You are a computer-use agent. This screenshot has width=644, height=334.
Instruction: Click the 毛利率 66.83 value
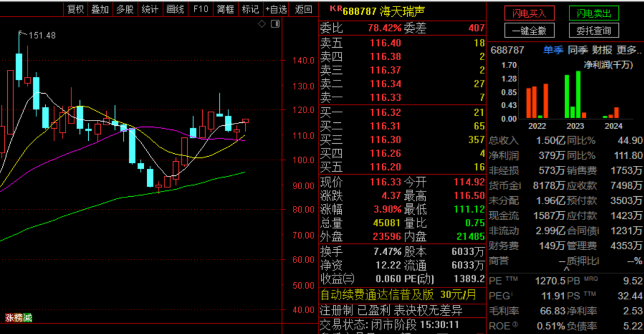click(552, 311)
